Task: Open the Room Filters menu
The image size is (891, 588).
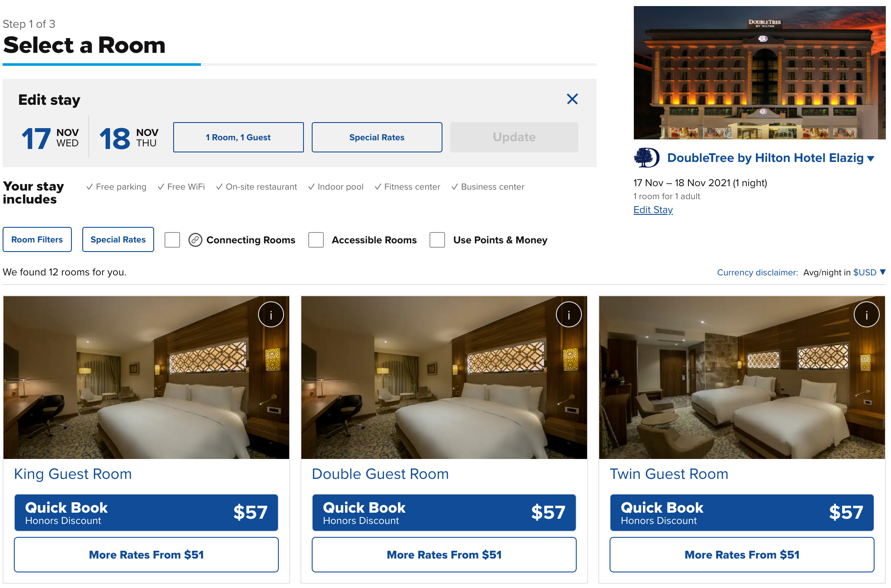Action: (37, 239)
